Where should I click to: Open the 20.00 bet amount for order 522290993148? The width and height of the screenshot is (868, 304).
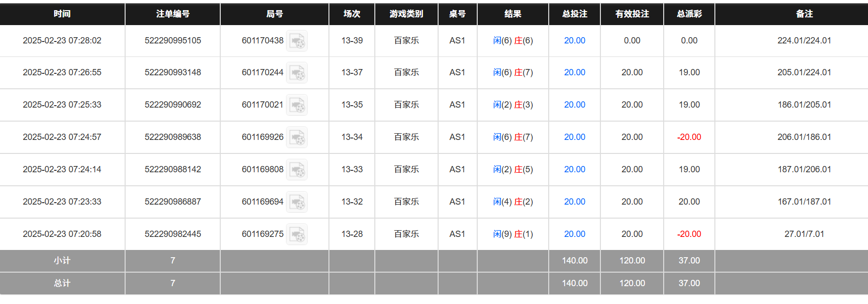574,72
